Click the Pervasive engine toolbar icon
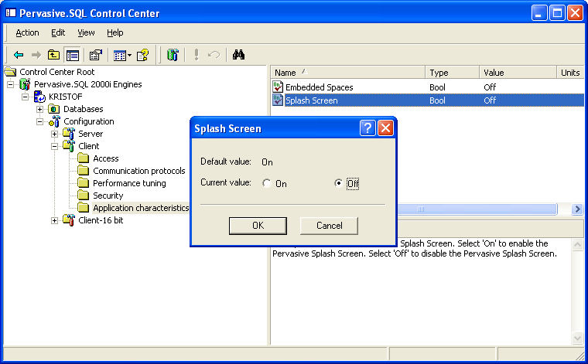588x364 pixels. 173,55
